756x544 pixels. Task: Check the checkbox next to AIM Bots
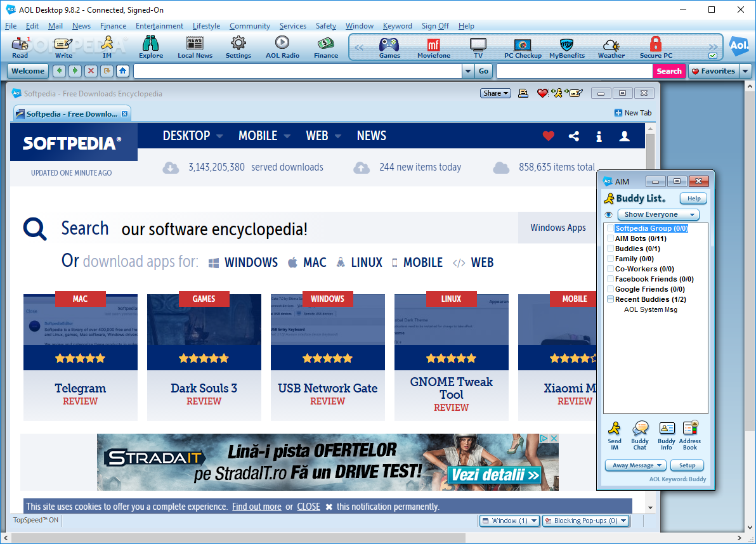click(x=609, y=238)
